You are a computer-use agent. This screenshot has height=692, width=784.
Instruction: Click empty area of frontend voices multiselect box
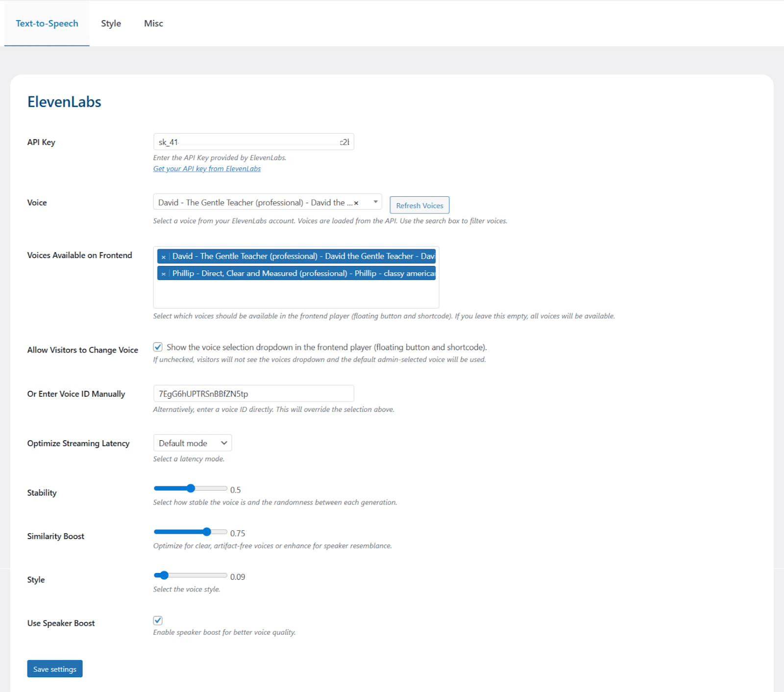click(296, 295)
